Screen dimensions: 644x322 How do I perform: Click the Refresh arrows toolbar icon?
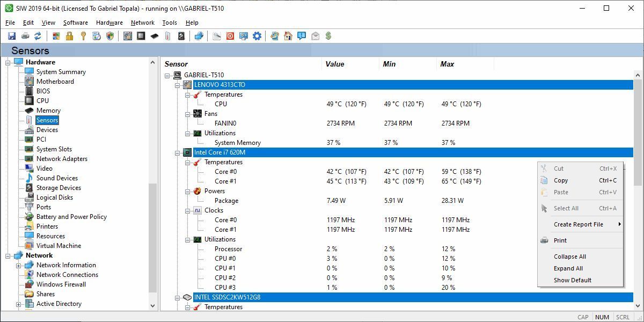pyautogui.click(x=38, y=36)
